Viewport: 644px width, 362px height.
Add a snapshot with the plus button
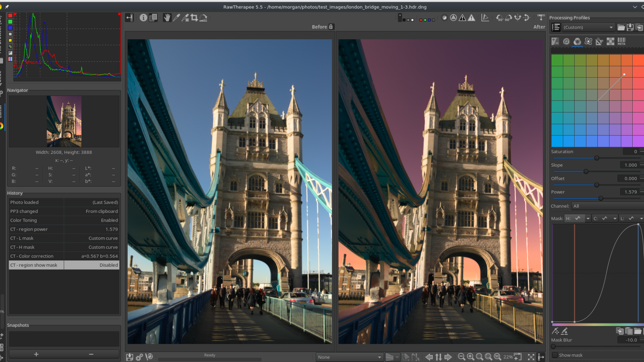click(x=36, y=354)
